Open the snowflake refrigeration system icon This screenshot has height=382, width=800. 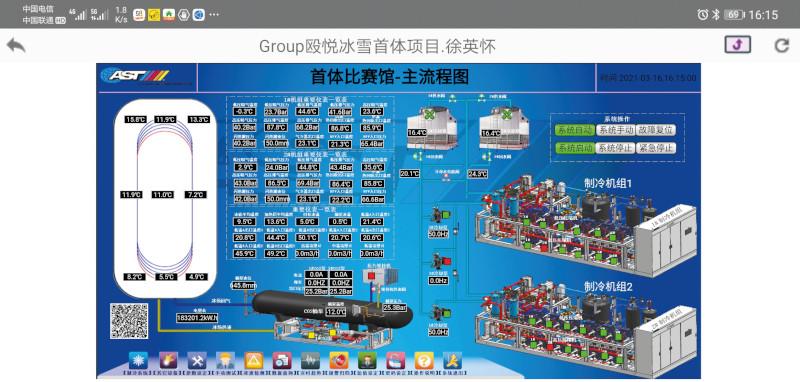[138, 360]
